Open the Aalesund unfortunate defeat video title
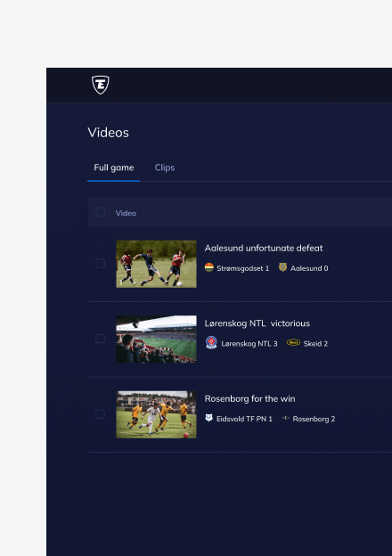 (264, 248)
